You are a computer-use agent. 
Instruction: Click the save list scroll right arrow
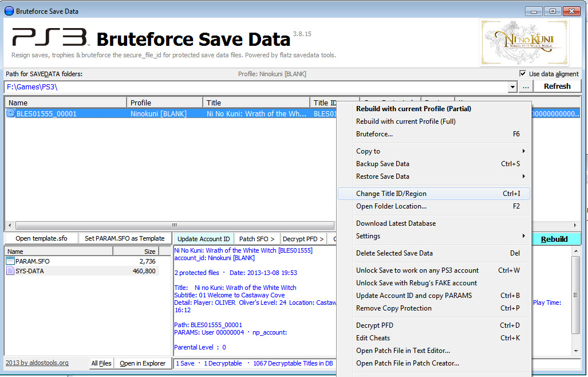[575, 225]
